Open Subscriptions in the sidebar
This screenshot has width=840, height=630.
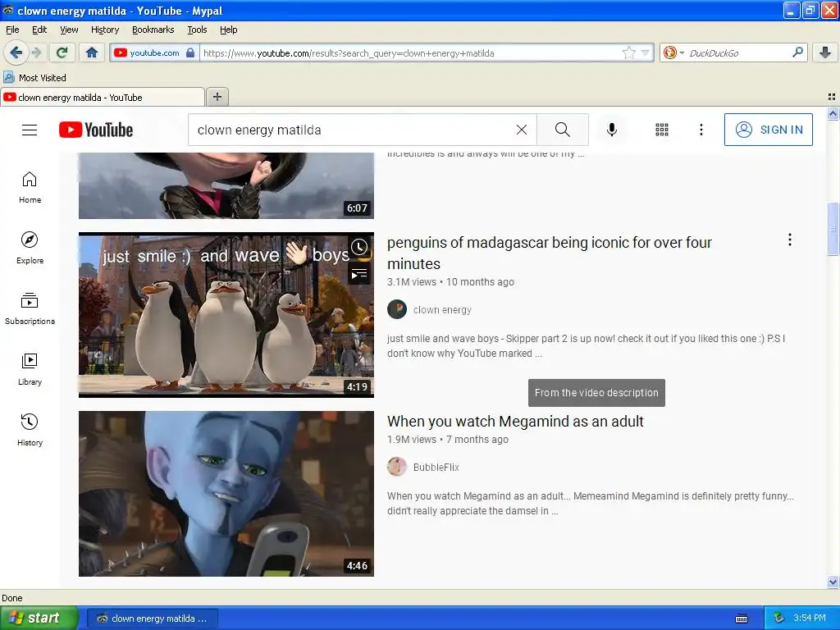[x=30, y=309]
